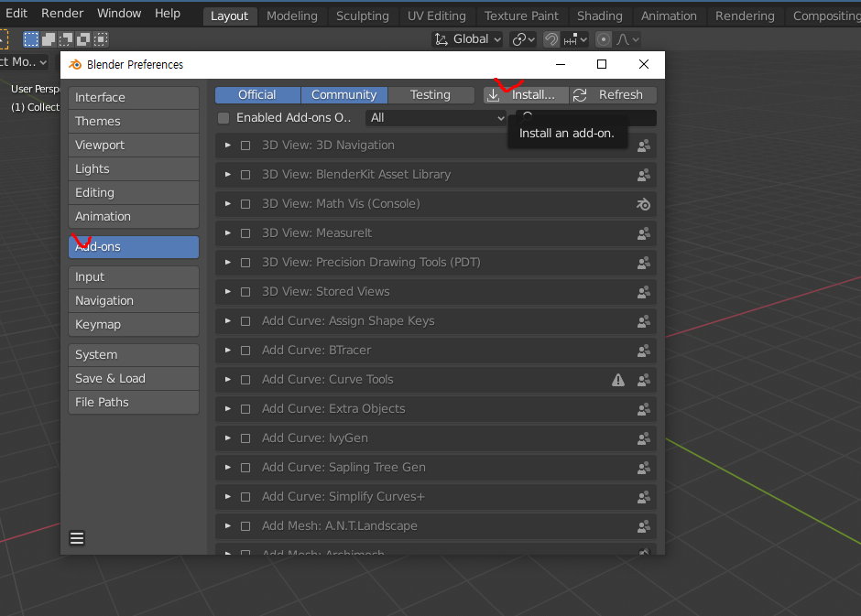Select the box select mode icon in header
Viewport: 861px width, 616px height.
(31, 39)
